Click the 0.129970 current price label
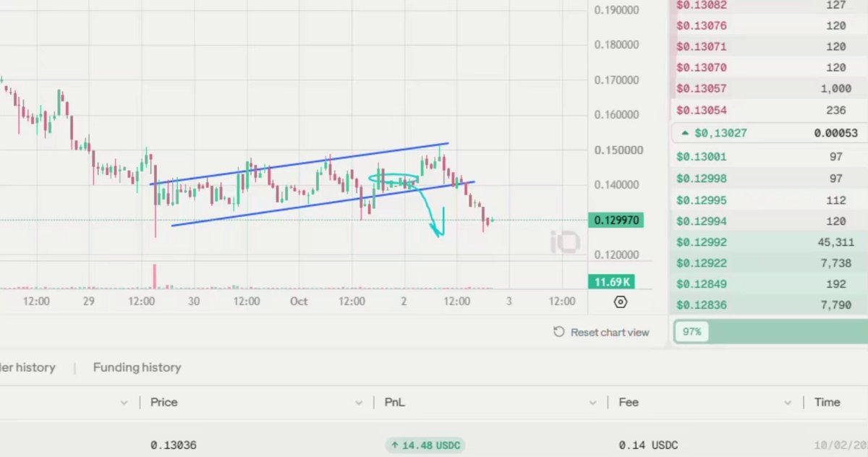Viewport: 868px width, 457px height. click(x=616, y=220)
